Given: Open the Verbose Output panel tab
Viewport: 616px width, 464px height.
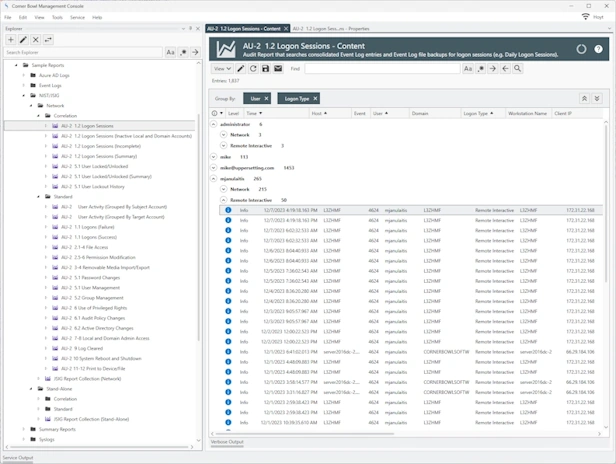Looking at the screenshot, I should (x=227, y=442).
